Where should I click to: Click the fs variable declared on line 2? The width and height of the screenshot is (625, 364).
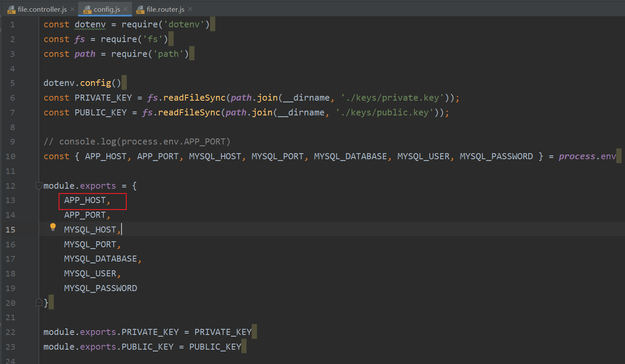(x=80, y=39)
